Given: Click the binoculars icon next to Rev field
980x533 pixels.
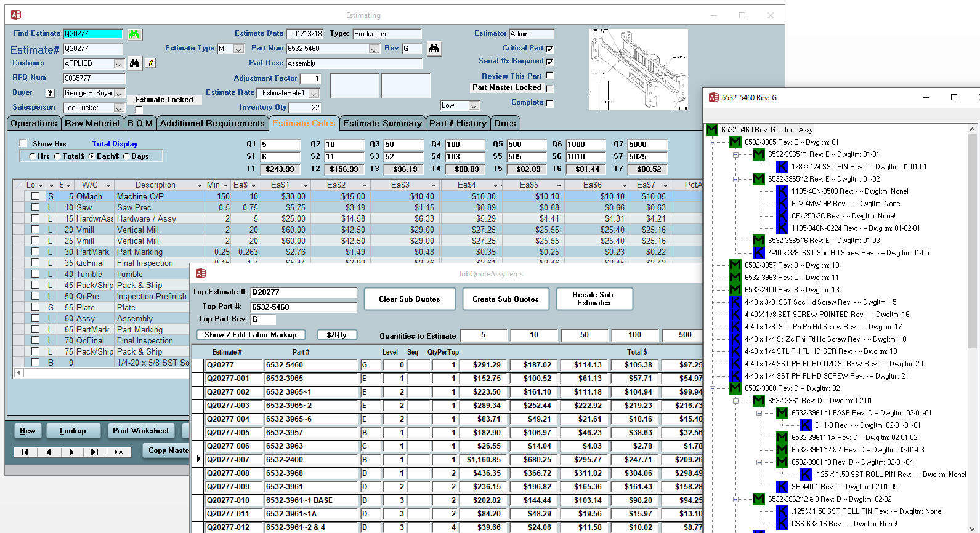Looking at the screenshot, I should pyautogui.click(x=434, y=49).
